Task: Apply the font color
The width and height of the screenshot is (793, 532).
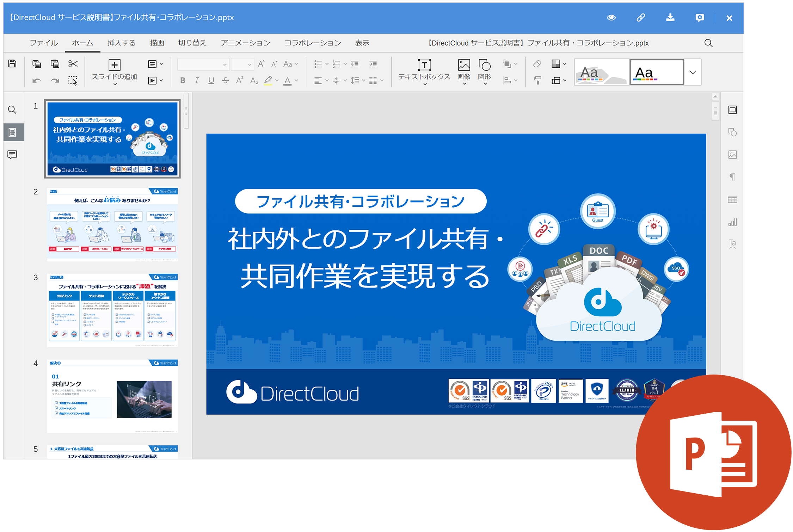Action: click(288, 81)
